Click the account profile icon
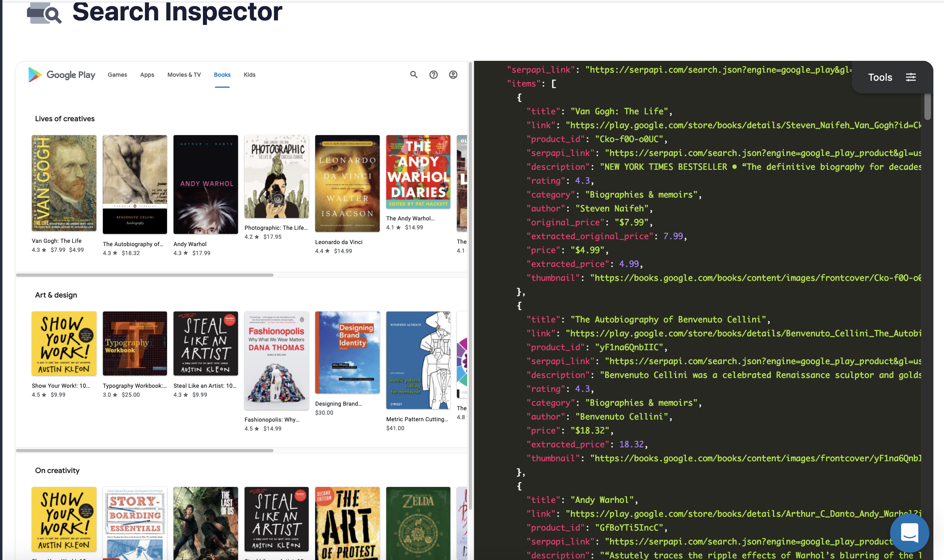The width and height of the screenshot is (944, 560). point(453,75)
